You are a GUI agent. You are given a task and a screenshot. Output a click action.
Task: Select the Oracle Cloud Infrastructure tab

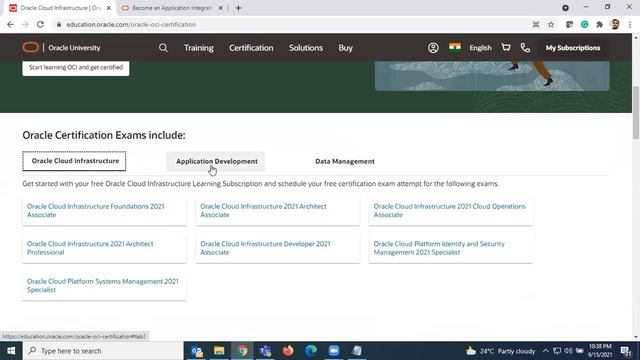pyautogui.click(x=74, y=161)
